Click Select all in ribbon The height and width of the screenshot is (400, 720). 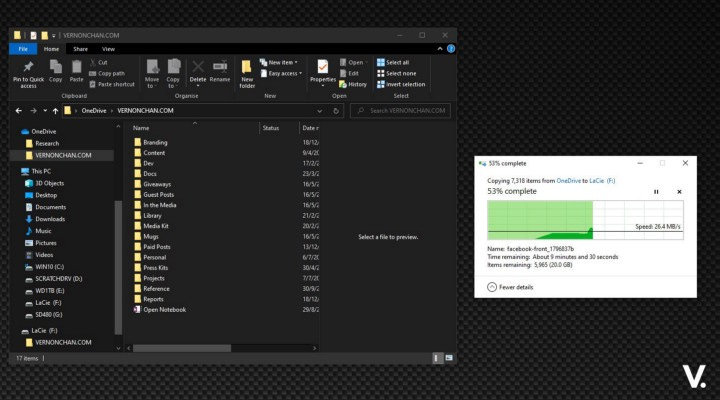coord(393,62)
